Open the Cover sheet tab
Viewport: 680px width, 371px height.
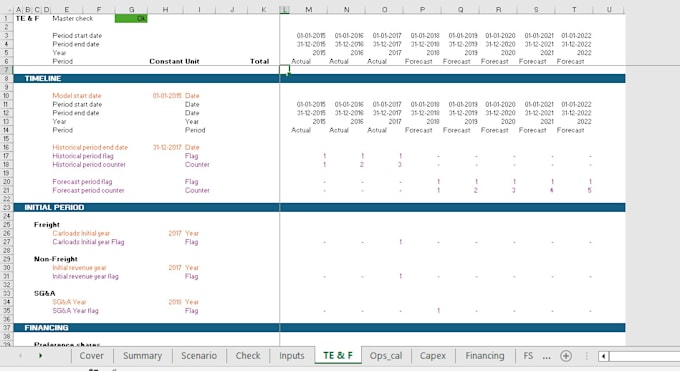(x=91, y=355)
